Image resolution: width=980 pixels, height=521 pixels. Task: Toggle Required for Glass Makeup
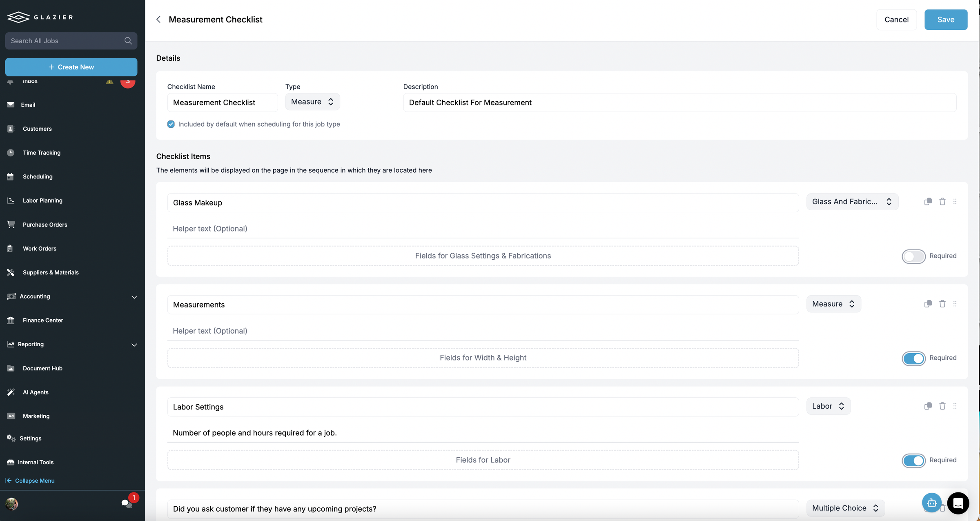913,256
